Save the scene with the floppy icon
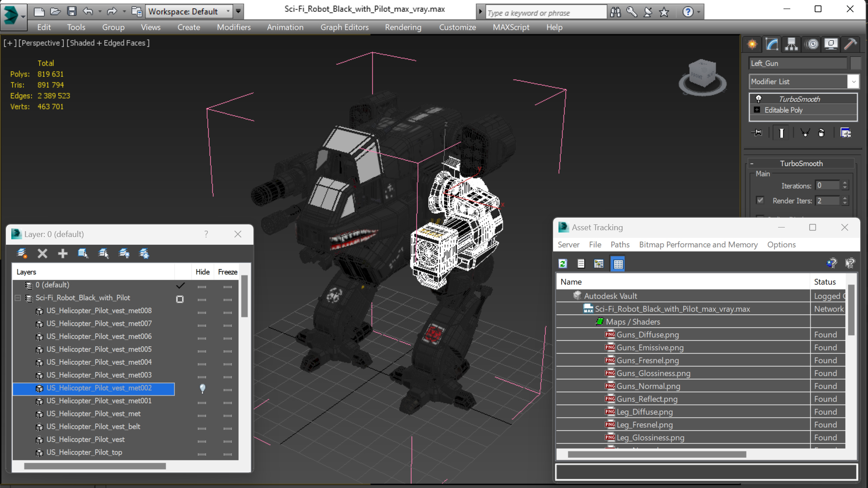Screen dimensions: 868x488 click(71, 11)
